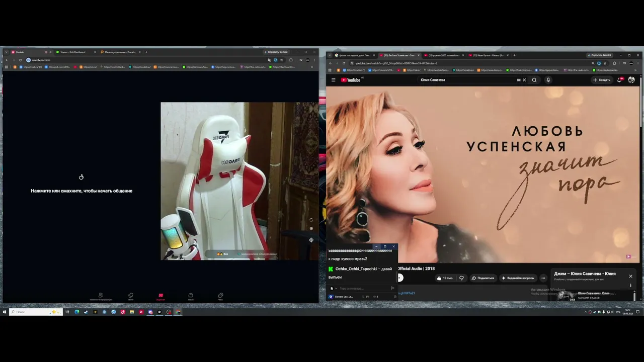Open new tab in the left browser window
The width and height of the screenshot is (644, 362).
[146, 52]
